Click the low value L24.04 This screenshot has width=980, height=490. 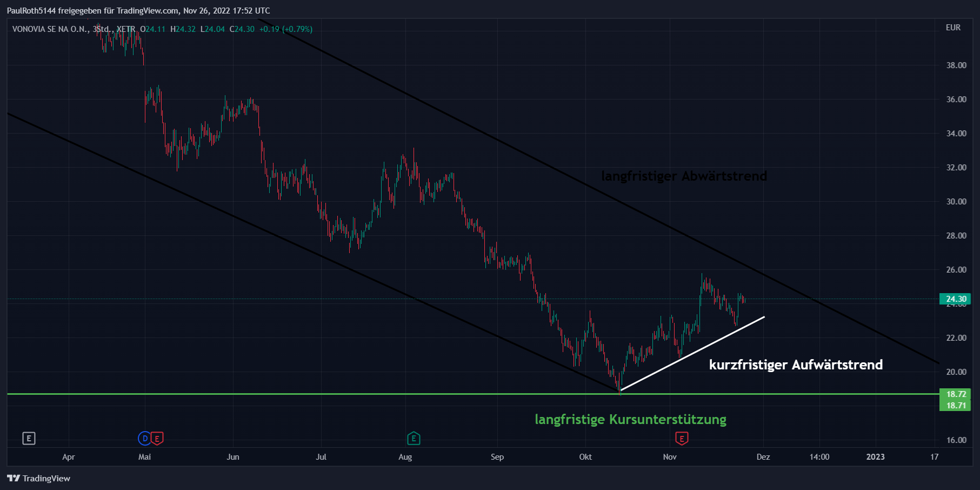click(x=212, y=29)
